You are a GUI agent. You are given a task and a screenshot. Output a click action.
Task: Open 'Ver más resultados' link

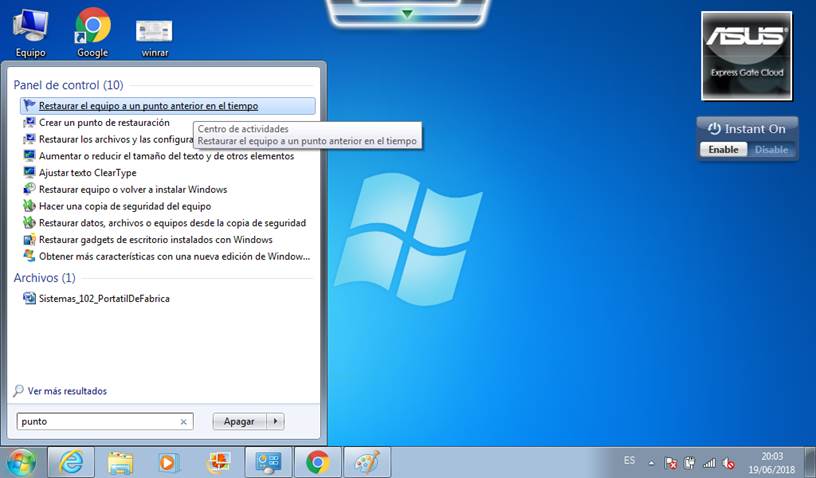[x=67, y=391]
